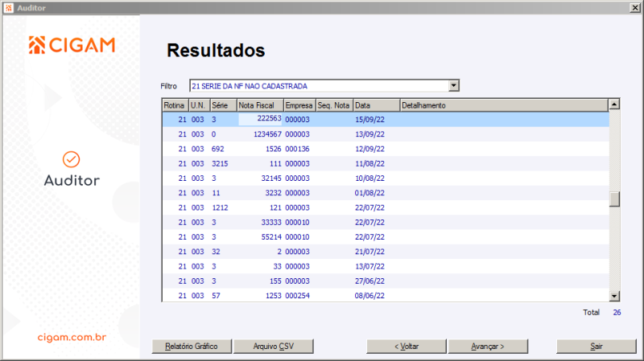
Task: Click date cell 27/06/22
Action: [x=369, y=281]
